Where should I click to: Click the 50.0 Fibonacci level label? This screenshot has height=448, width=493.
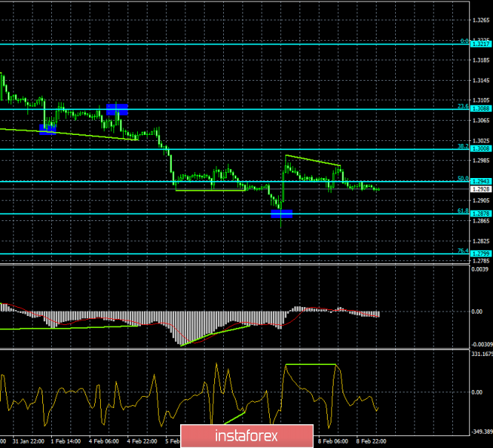click(462, 178)
